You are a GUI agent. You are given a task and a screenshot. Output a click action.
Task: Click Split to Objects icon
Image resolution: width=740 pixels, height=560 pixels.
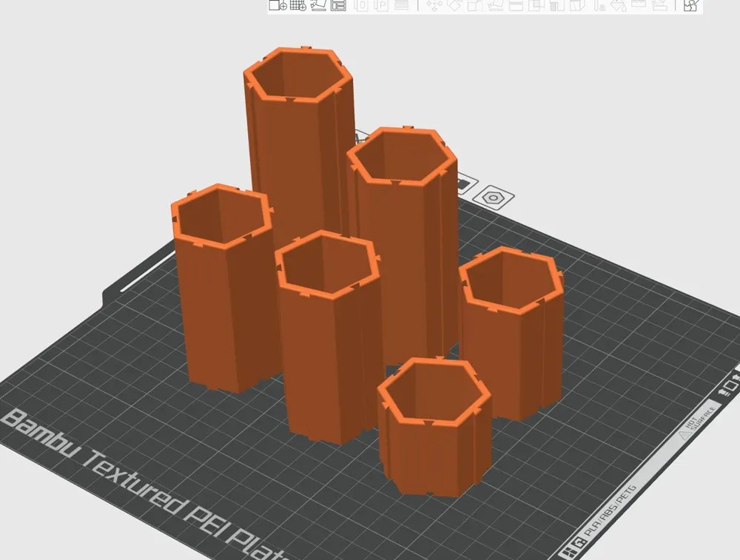(361, 5)
